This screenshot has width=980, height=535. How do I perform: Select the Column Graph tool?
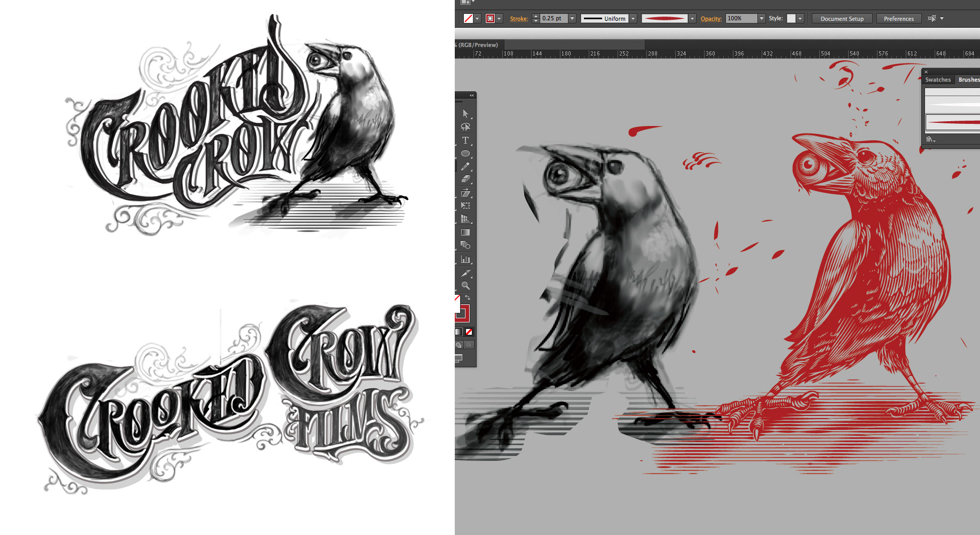click(x=465, y=259)
